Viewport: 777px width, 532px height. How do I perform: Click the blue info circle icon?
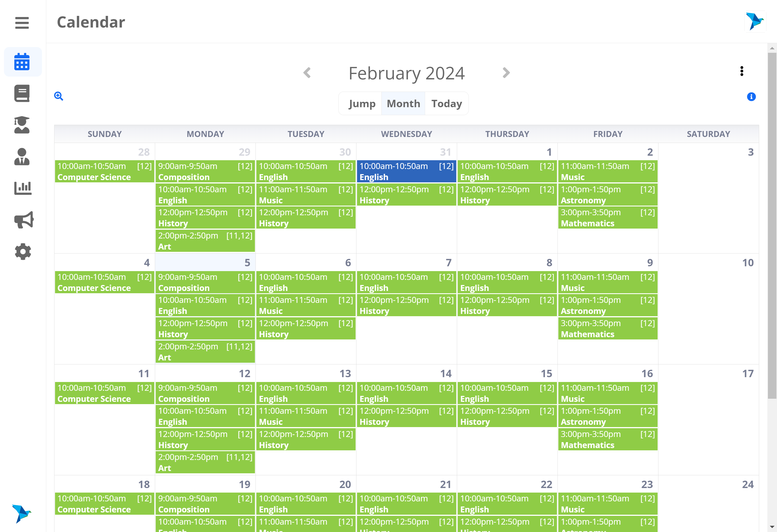click(751, 97)
